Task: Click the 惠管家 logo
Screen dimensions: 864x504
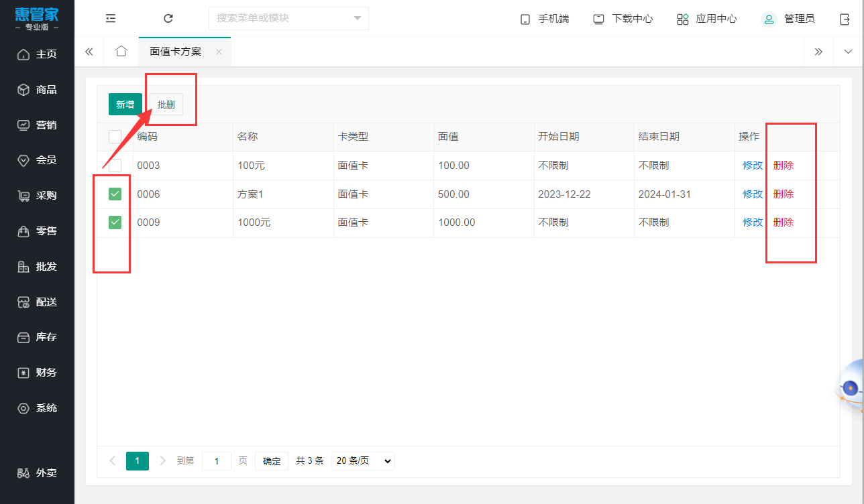Action: tap(37, 18)
